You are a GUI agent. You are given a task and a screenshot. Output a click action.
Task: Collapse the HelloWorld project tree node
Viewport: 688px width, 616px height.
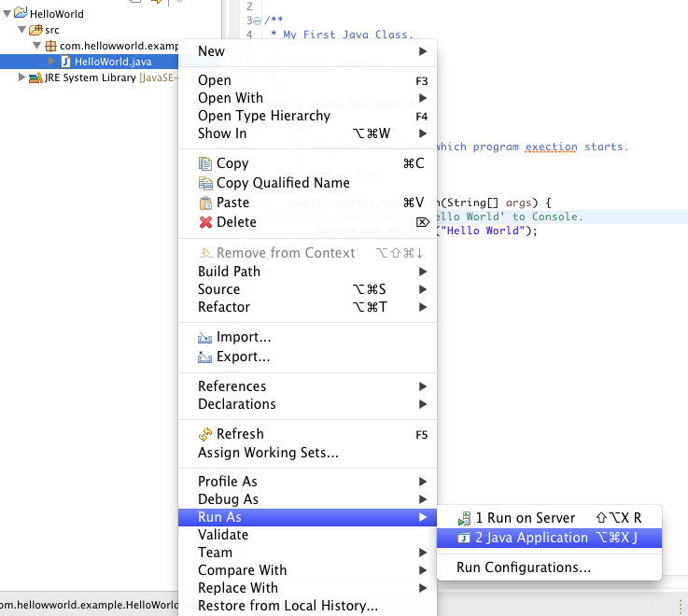coord(7,14)
